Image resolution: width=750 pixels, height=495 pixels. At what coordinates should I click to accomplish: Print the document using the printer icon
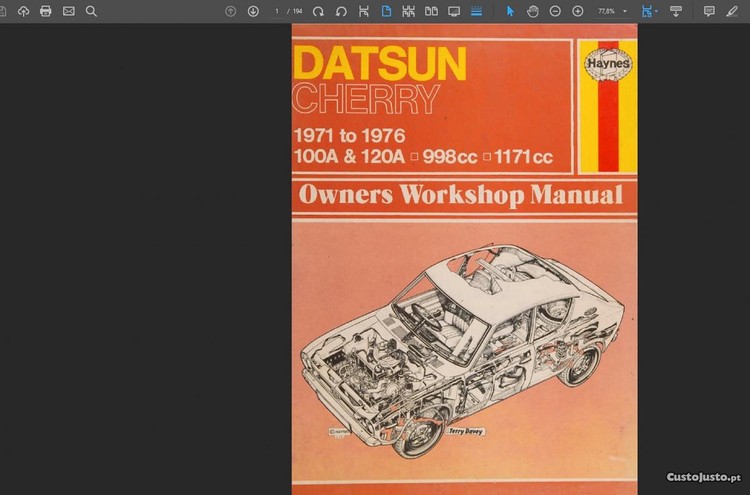click(45, 11)
